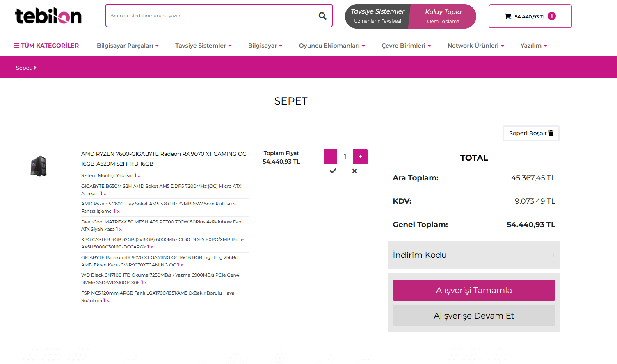Viewport: 617px width, 364px height.
Task: Click the tebilon logo
Action: [x=48, y=16]
